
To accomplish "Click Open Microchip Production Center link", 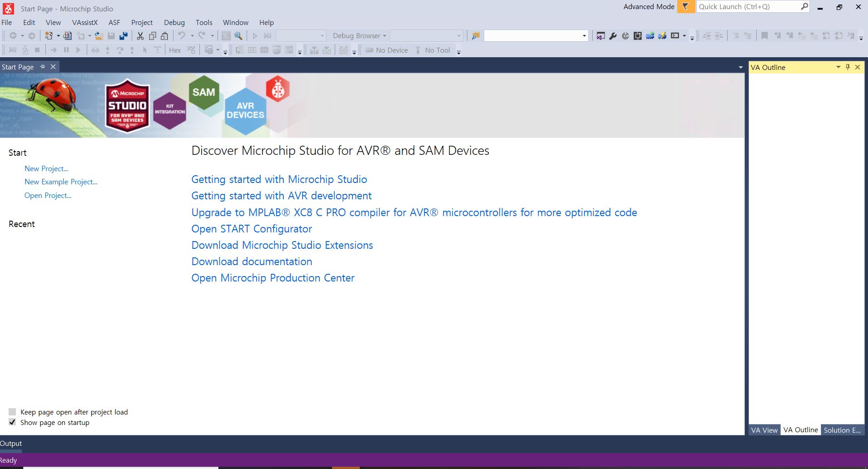I will pos(273,278).
